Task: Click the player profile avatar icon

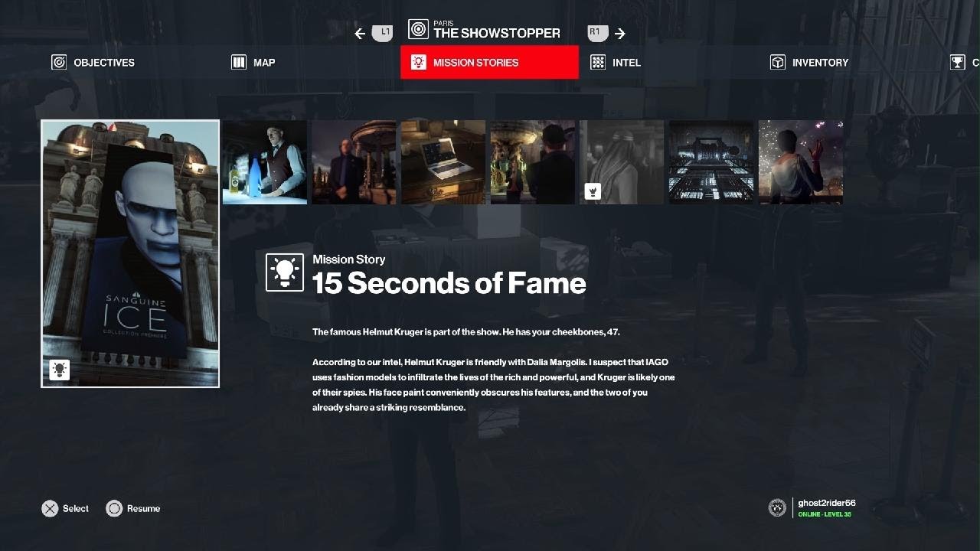Action: 777,508
